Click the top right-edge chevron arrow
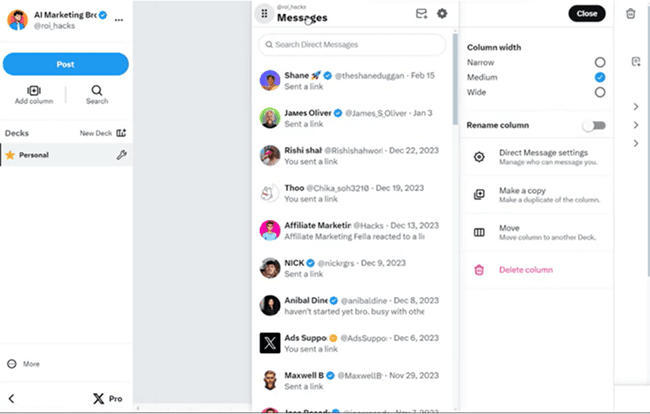650x414 pixels. coord(636,107)
